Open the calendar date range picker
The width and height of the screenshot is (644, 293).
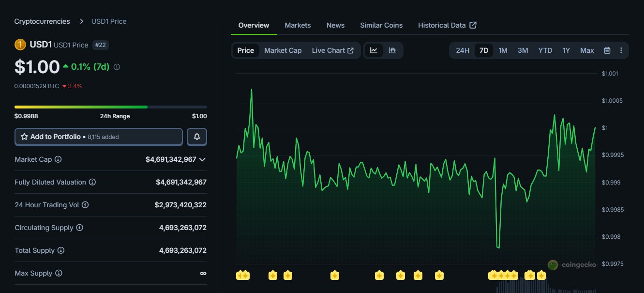tap(607, 50)
